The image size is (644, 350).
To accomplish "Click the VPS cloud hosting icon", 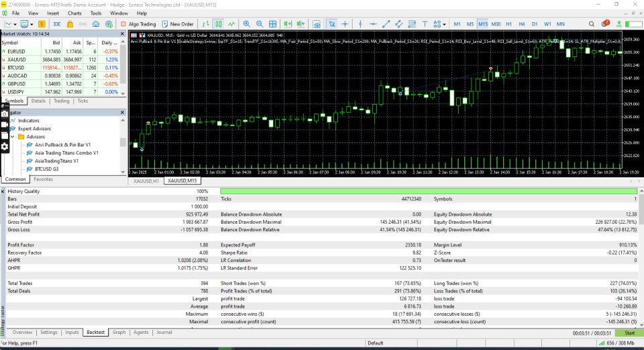I will pos(96,24).
